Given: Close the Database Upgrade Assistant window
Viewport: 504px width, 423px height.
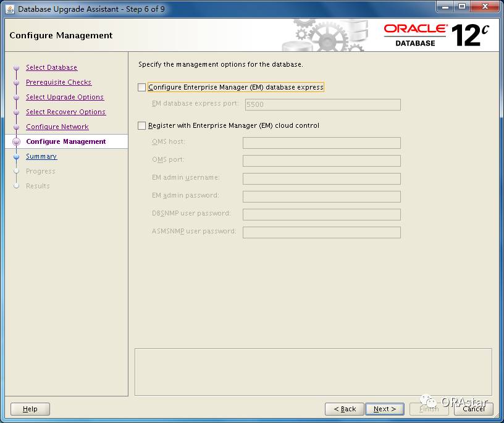Looking at the screenshot, I should click(485, 6).
